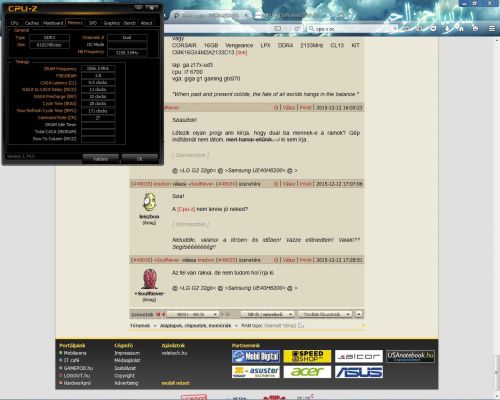Open the message range dropdown in üzenetek bar
Viewport: 500px width, 400px height.
point(193,314)
